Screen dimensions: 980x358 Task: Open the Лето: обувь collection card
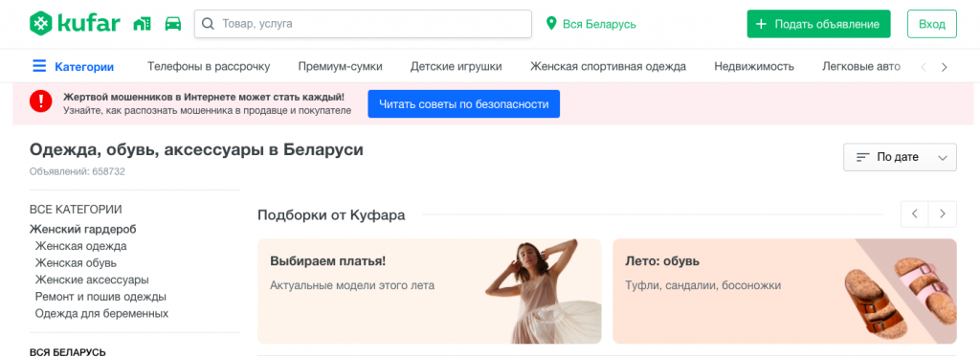coord(785,291)
